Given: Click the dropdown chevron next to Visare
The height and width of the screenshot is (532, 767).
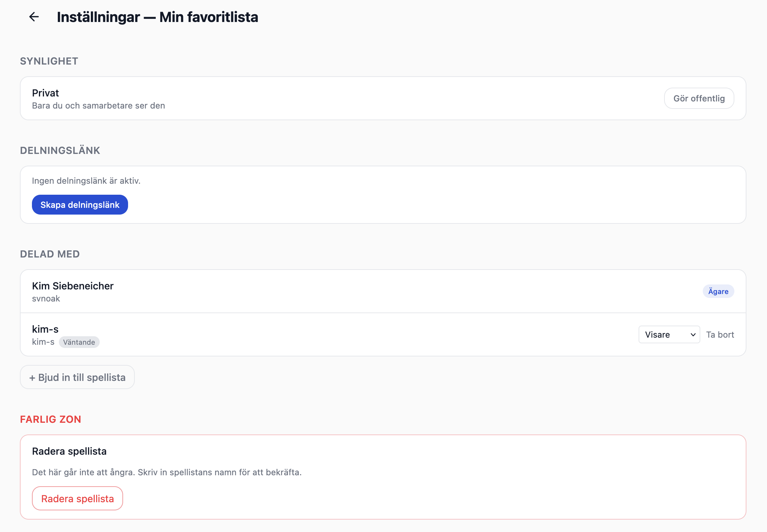Looking at the screenshot, I should tap(692, 334).
